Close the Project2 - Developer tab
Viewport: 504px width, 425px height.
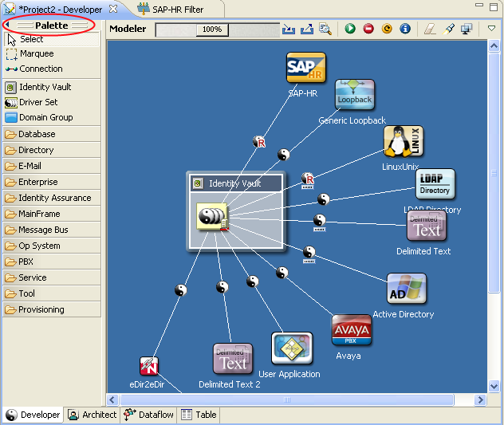pyautogui.click(x=113, y=9)
